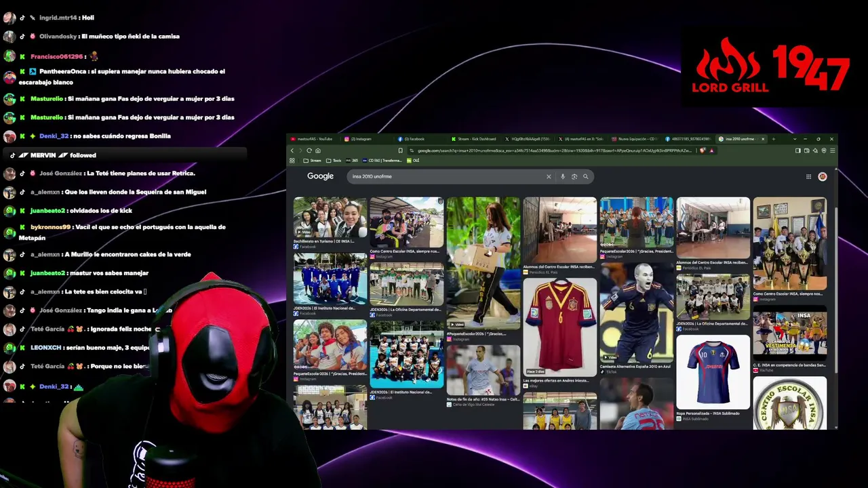The height and width of the screenshot is (488, 868).
Task: Open the Google account avatar menu
Action: (x=823, y=177)
